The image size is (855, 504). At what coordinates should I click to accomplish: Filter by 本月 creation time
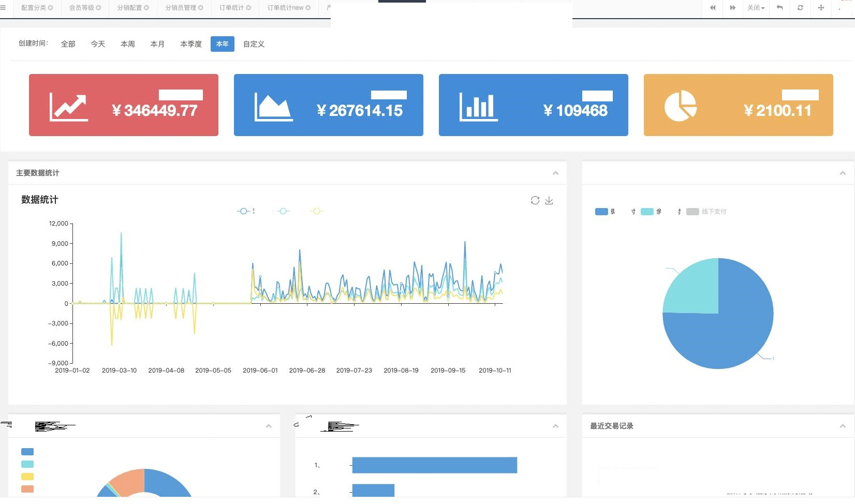click(157, 44)
